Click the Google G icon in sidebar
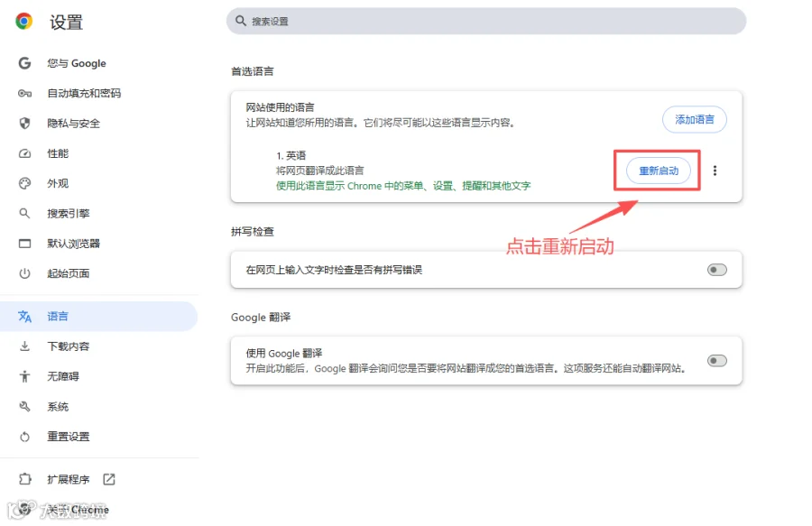 coord(24,63)
